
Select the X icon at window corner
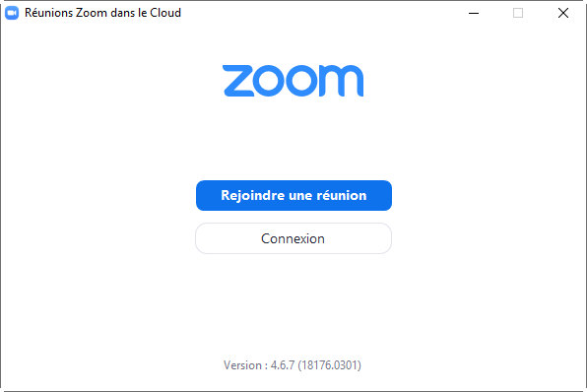point(562,13)
